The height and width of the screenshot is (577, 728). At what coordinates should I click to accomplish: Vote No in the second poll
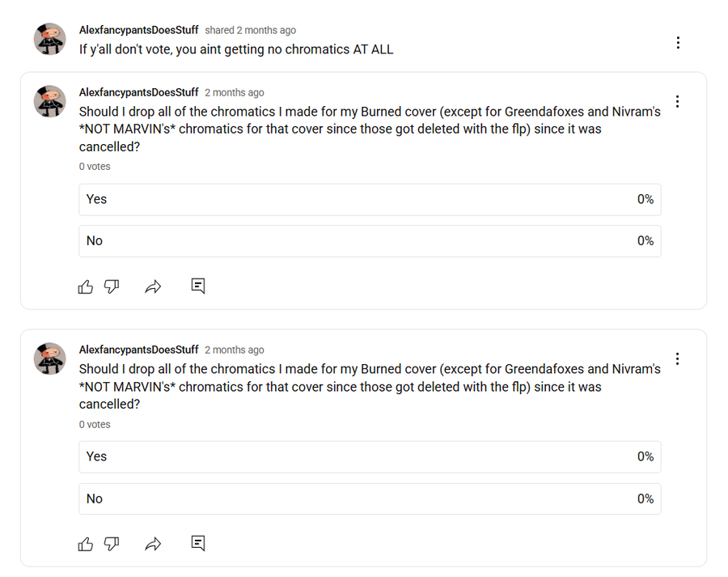tap(370, 499)
